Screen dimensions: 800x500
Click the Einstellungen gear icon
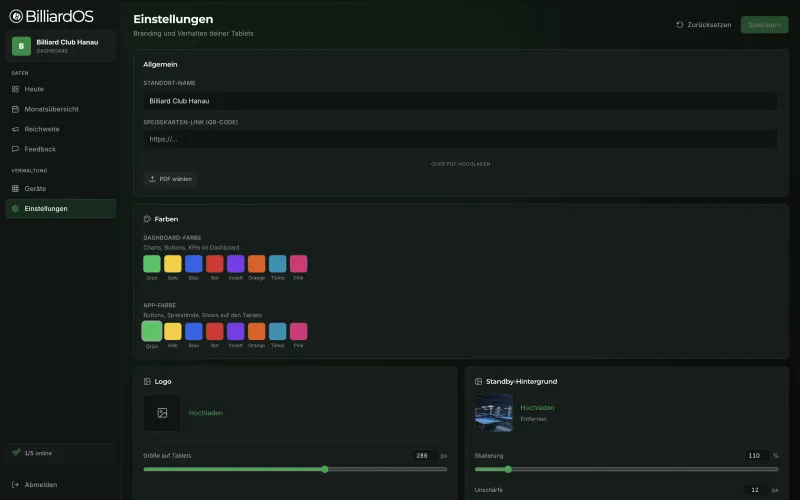click(x=15, y=208)
